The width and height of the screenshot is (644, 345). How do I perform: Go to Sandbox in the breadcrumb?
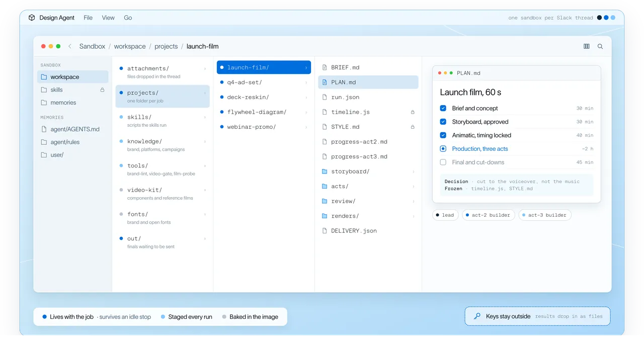point(93,46)
